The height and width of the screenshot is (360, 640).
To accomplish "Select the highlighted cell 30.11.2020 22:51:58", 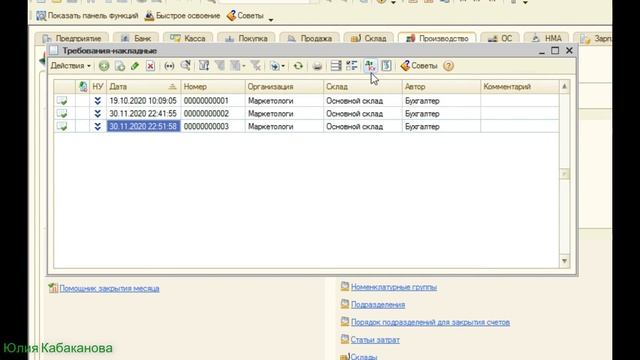I will [x=143, y=127].
